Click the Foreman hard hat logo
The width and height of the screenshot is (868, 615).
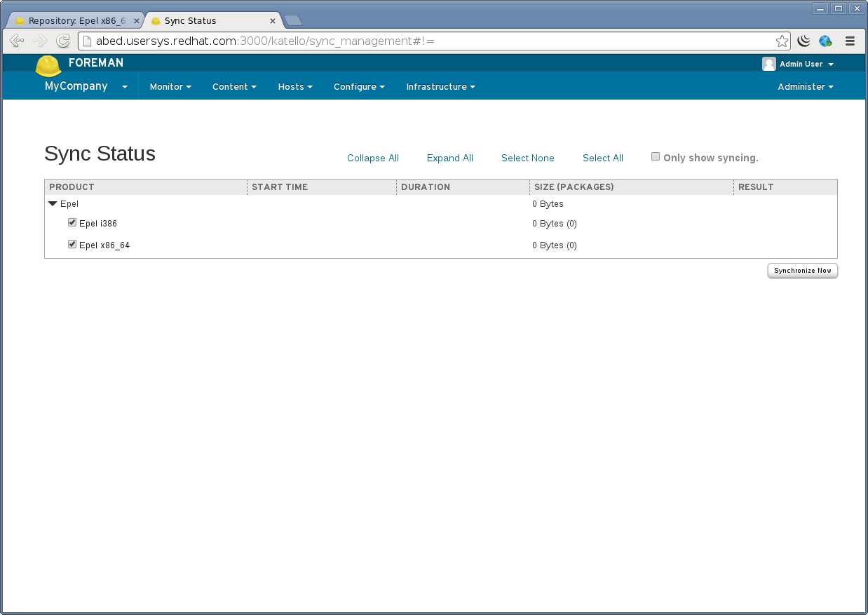coord(48,66)
